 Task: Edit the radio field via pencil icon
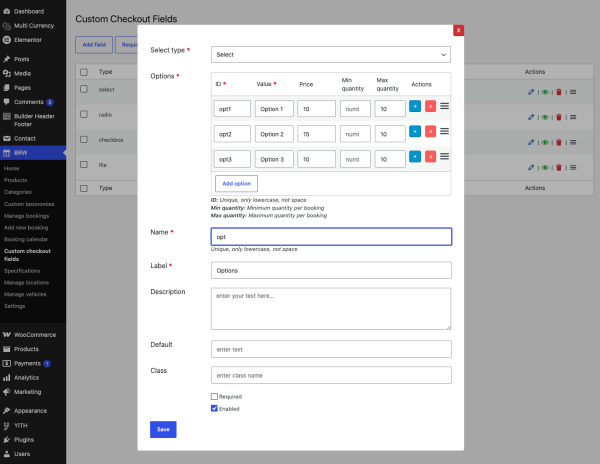[x=531, y=117]
